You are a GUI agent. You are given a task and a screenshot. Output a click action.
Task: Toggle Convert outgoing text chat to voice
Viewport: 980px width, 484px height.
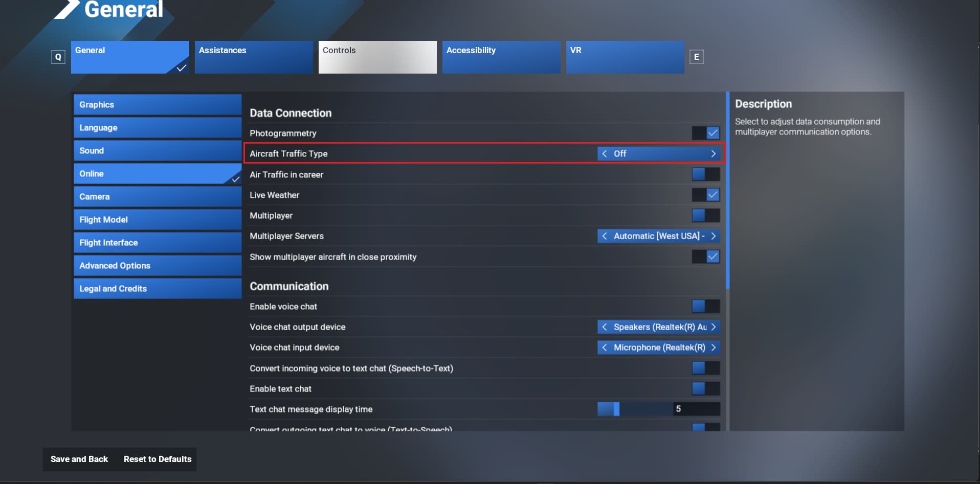(x=706, y=427)
